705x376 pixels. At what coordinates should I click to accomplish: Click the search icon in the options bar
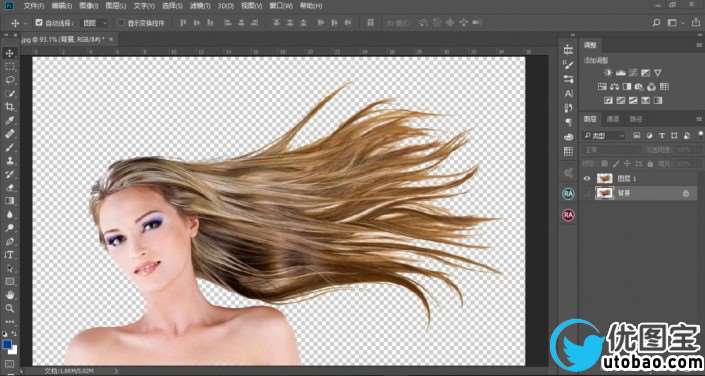[x=656, y=22]
